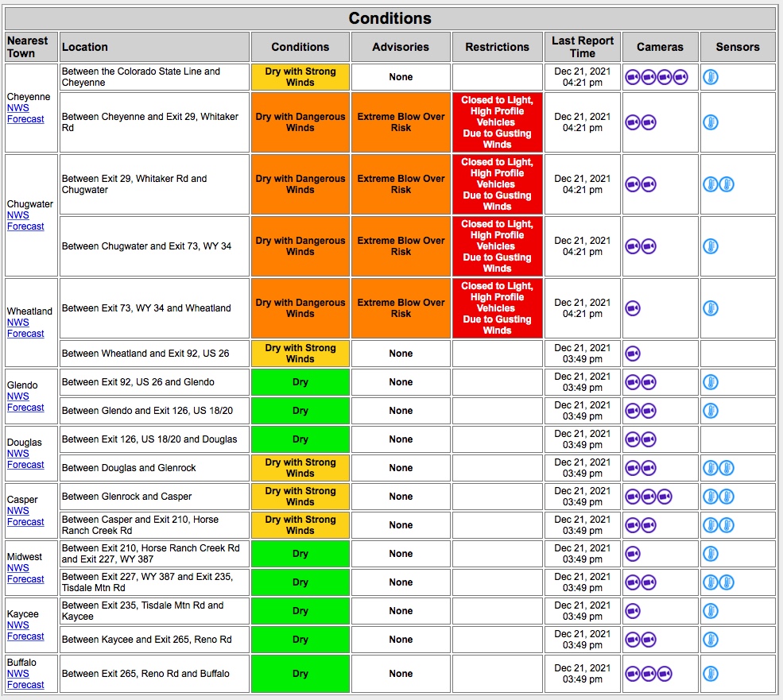Open the camera for Wheatland to Exit 92
The height and width of the screenshot is (700, 783).
pos(633,354)
